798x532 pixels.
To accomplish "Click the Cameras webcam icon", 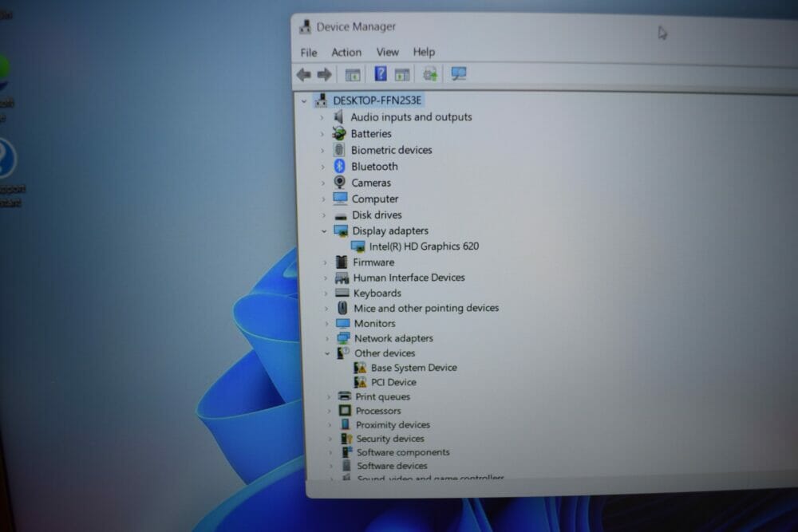I will coord(339,182).
